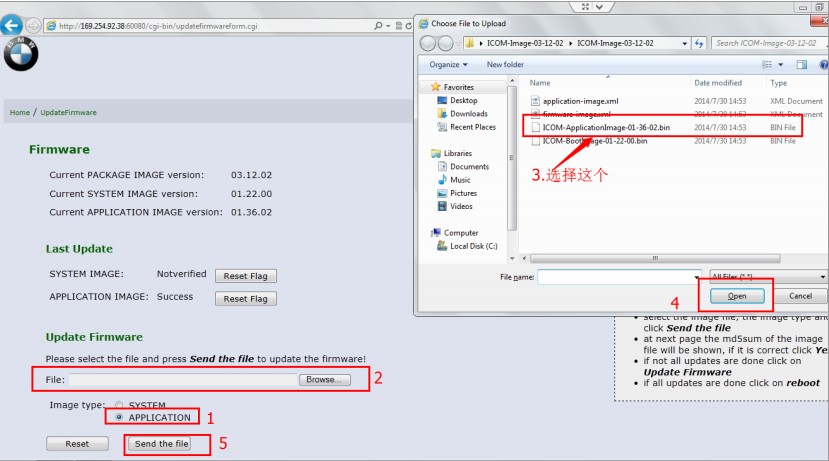Click Reset Flag for SYSTEM IMAGE
The width and height of the screenshot is (829, 461).
(x=245, y=276)
